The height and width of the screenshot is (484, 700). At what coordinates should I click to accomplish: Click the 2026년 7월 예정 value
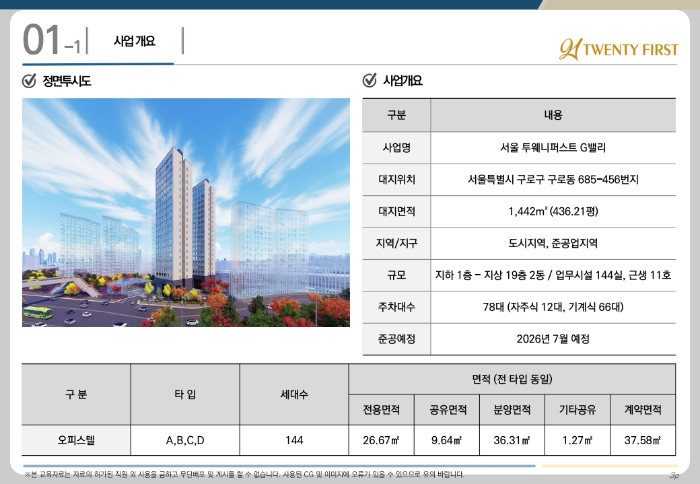(553, 339)
